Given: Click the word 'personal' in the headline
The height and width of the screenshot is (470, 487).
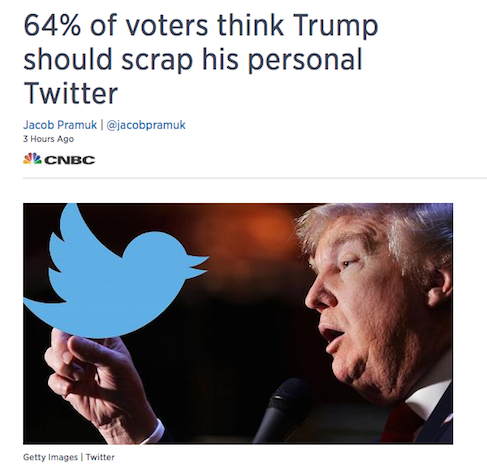Looking at the screenshot, I should point(305,62).
